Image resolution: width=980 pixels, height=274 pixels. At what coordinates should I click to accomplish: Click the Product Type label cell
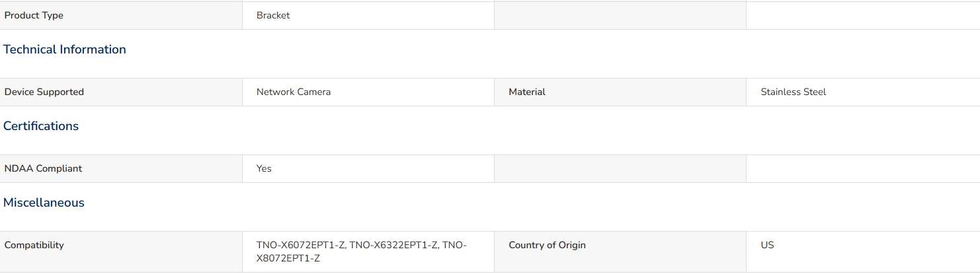click(x=121, y=15)
